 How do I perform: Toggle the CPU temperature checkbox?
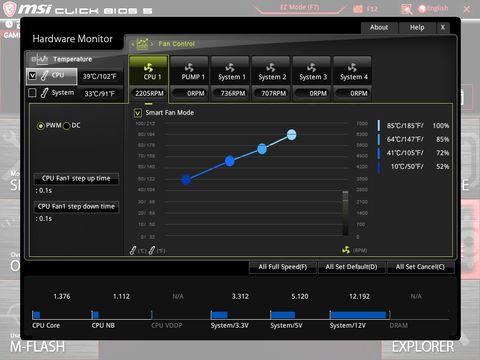click(32, 76)
